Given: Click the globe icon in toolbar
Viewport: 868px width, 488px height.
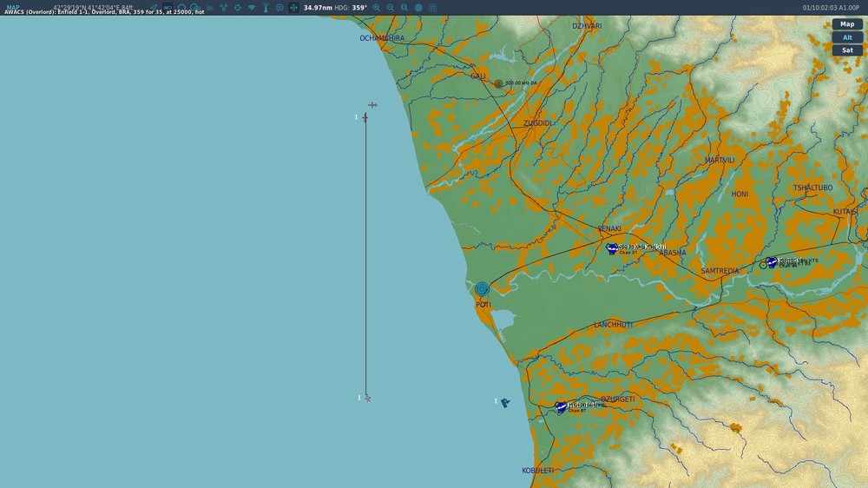Looking at the screenshot, I should (x=418, y=8).
